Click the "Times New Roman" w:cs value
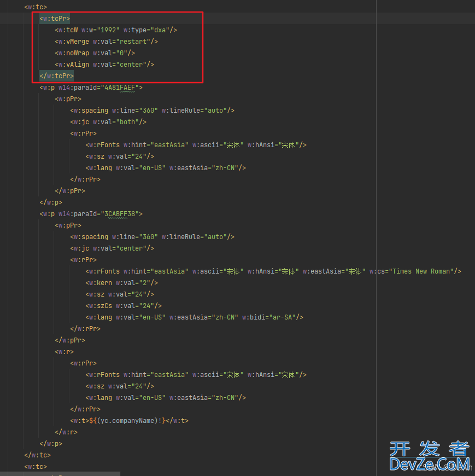Viewport: 475px width, 476px height. [x=421, y=271]
